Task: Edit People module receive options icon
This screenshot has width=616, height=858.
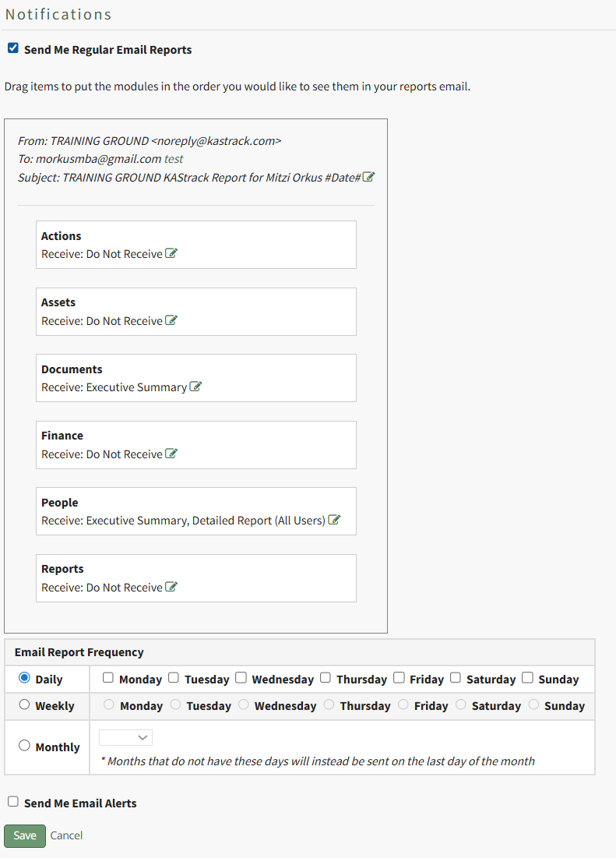Action: (x=334, y=520)
